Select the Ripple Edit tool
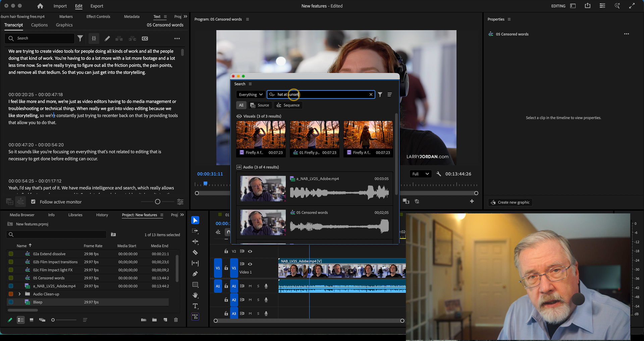This screenshot has height=341, width=644. point(195,242)
